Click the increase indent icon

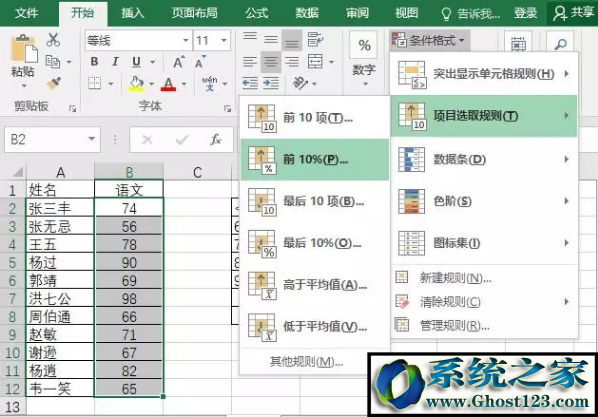[271, 83]
